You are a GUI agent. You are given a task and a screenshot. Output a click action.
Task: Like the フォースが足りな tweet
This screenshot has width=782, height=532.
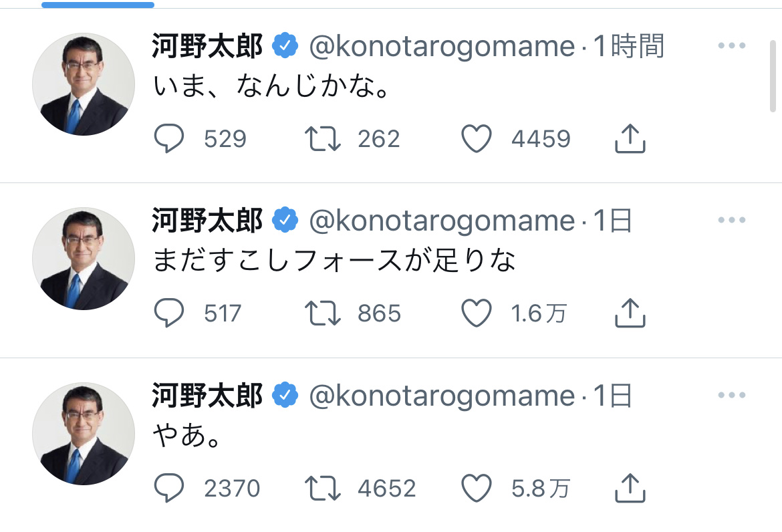tap(477, 313)
